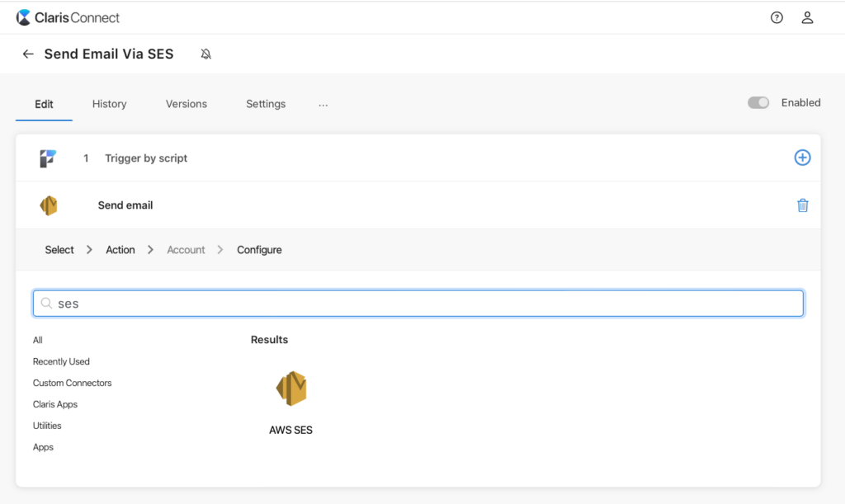Click the chevron between Account and Configure
This screenshot has height=504, width=845.
(220, 250)
